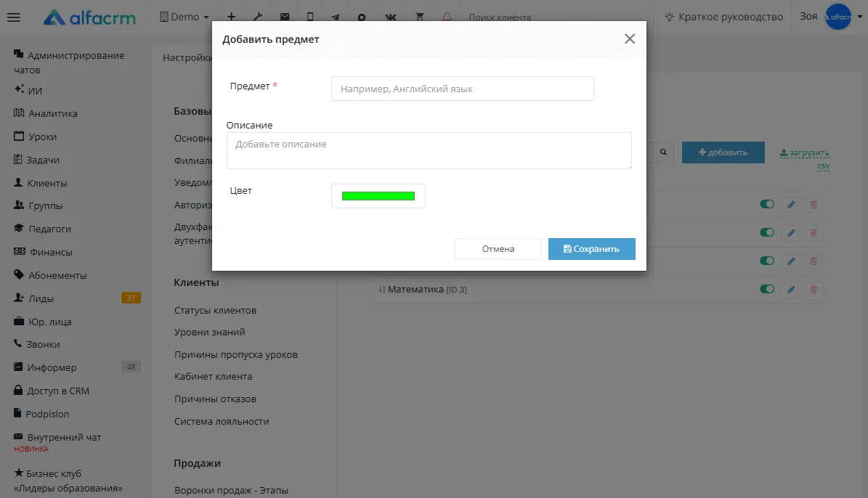Open Уроки in the sidebar
868x498 pixels.
point(35,136)
